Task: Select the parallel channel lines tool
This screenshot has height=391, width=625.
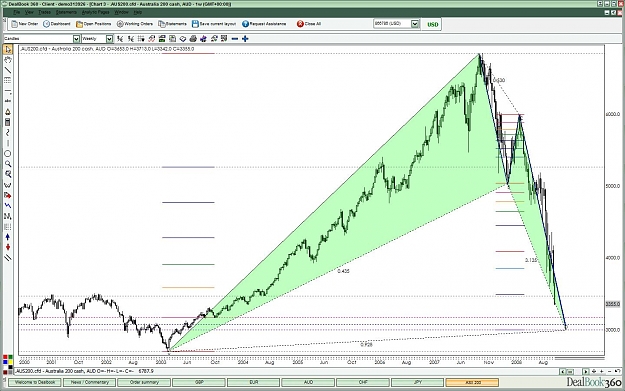Action: (x=8, y=258)
